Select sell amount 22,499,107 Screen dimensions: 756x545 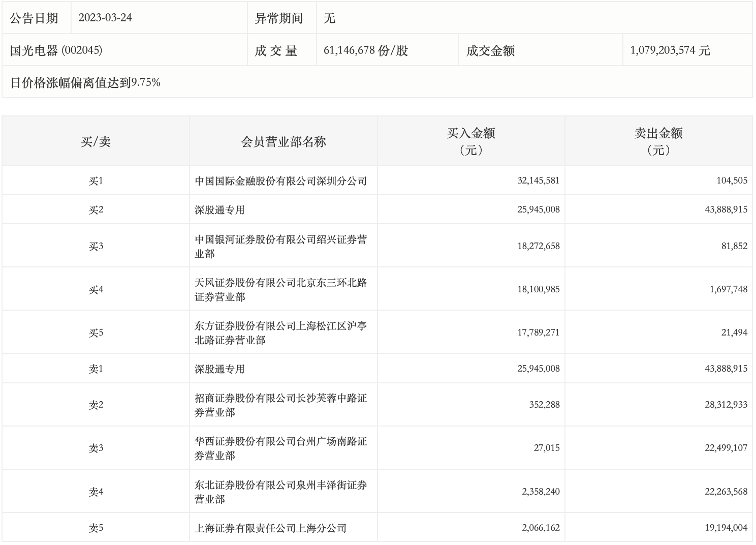(726, 448)
